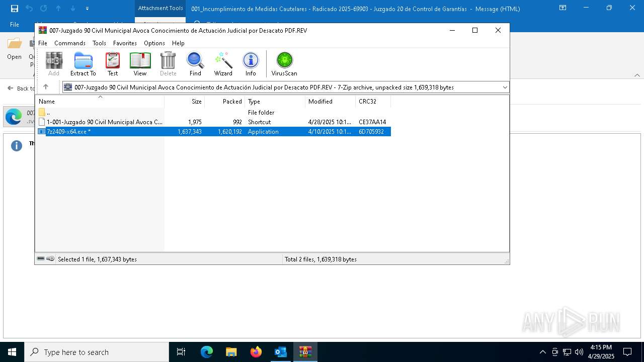This screenshot has height=362, width=644.
Task: Sort by Modified column header
Action: click(330, 101)
